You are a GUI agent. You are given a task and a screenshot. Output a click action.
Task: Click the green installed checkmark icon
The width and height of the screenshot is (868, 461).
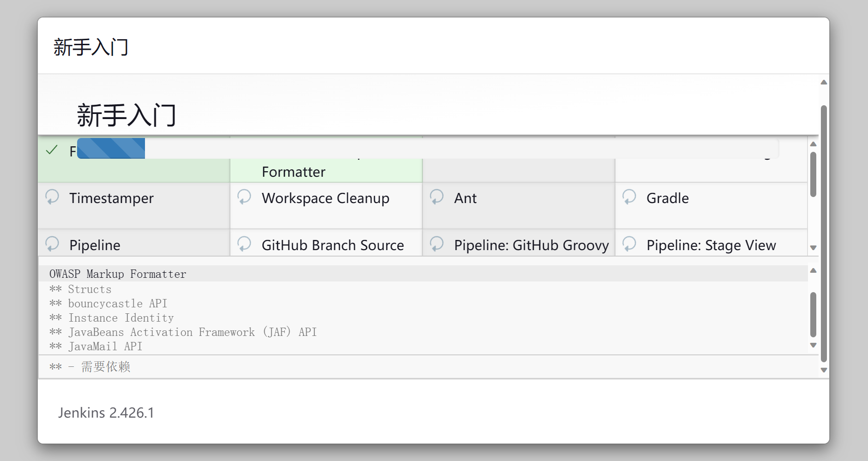(52, 150)
